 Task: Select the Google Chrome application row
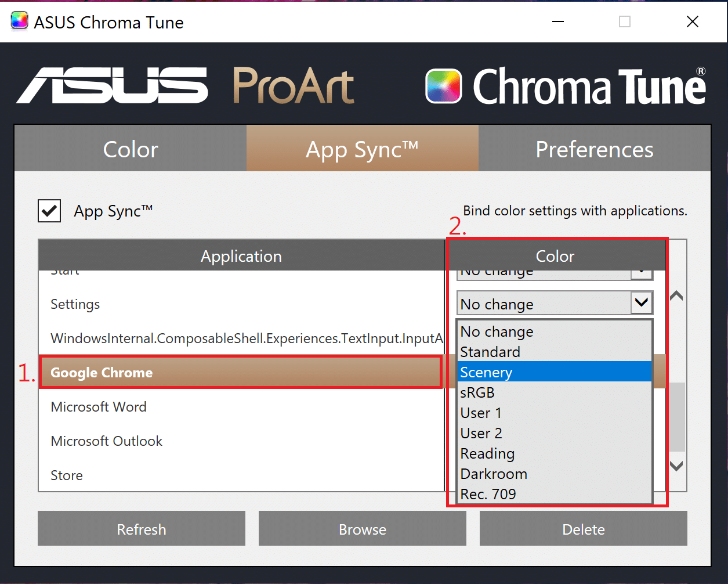(x=241, y=372)
